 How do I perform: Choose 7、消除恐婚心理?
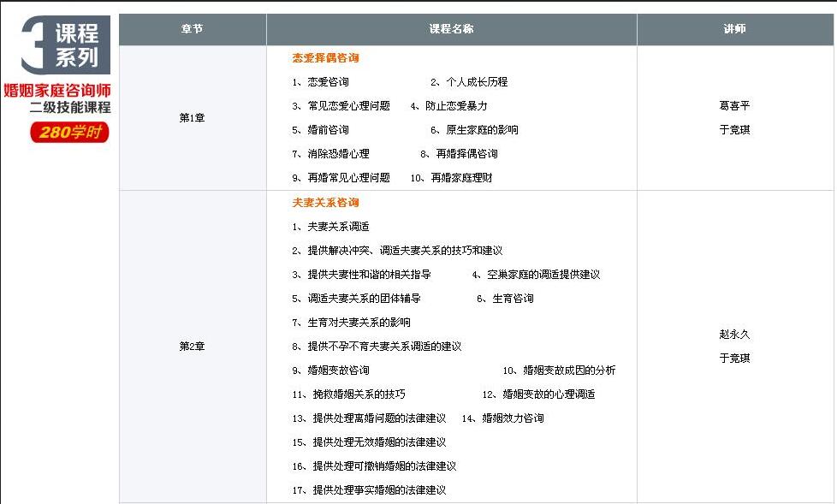(330, 154)
